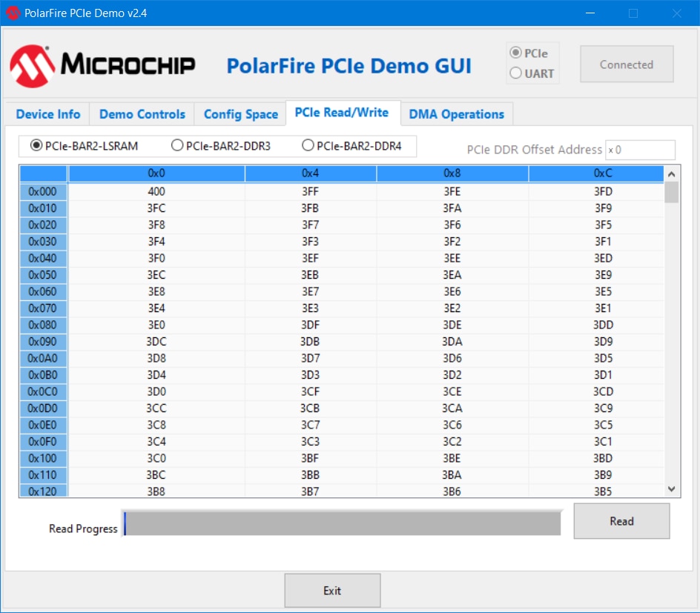
Task: Click the cell containing 3F1
Action: (x=596, y=242)
